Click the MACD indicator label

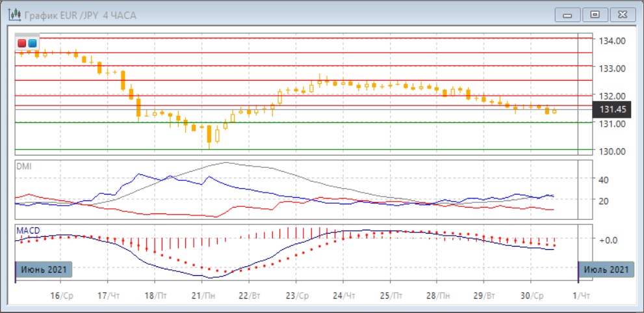pyautogui.click(x=27, y=230)
